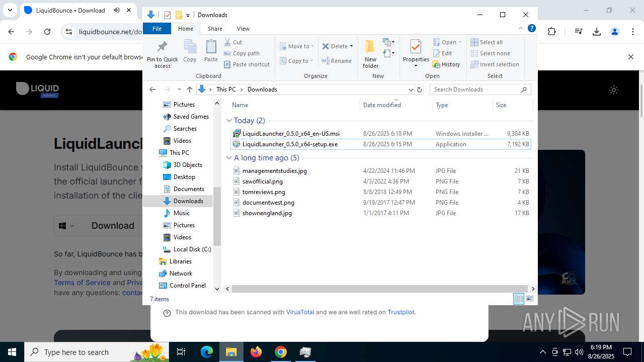Viewport: 644px width, 362px height.
Task: Click the History ribbon command
Action: (446, 64)
